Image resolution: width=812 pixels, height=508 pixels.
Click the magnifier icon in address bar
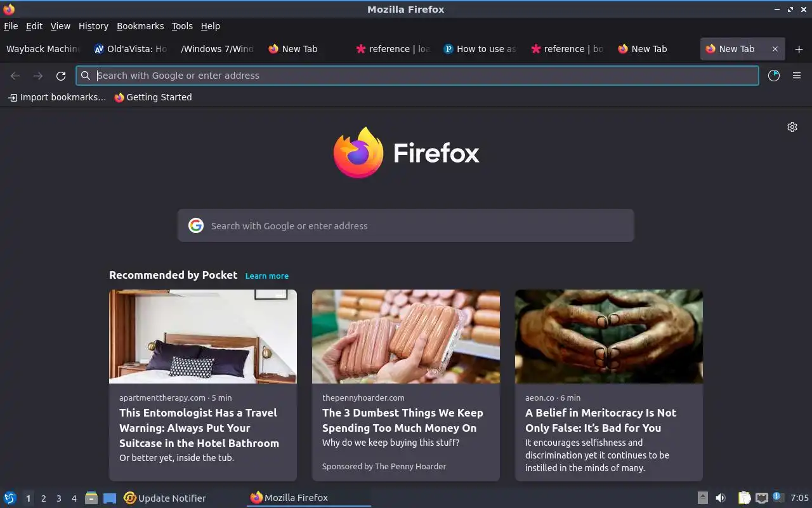coord(86,76)
